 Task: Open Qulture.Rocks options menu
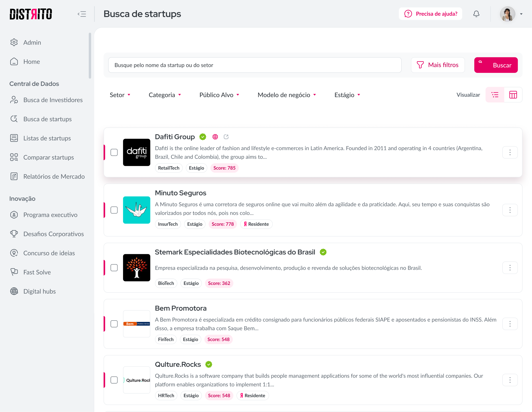pyautogui.click(x=510, y=380)
